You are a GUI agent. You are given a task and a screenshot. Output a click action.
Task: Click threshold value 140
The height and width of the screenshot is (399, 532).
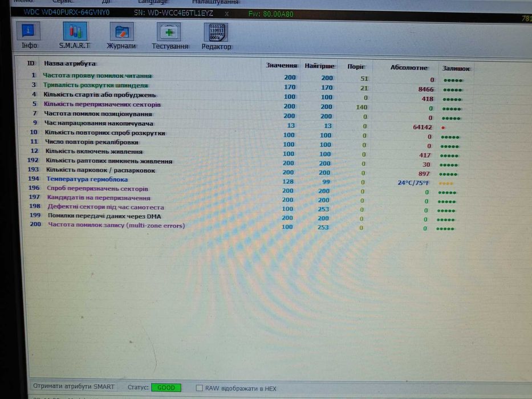tap(362, 107)
